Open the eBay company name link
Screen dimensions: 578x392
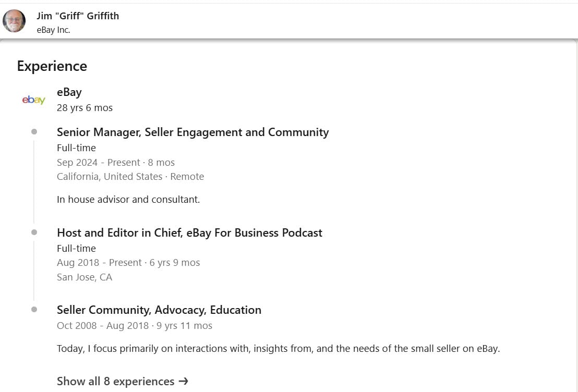pyautogui.click(x=69, y=92)
